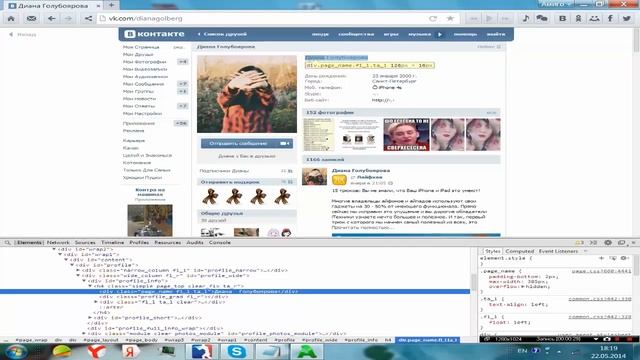Add new style rule with plus icon
640x360 pixels.
pyautogui.click(x=601, y=258)
